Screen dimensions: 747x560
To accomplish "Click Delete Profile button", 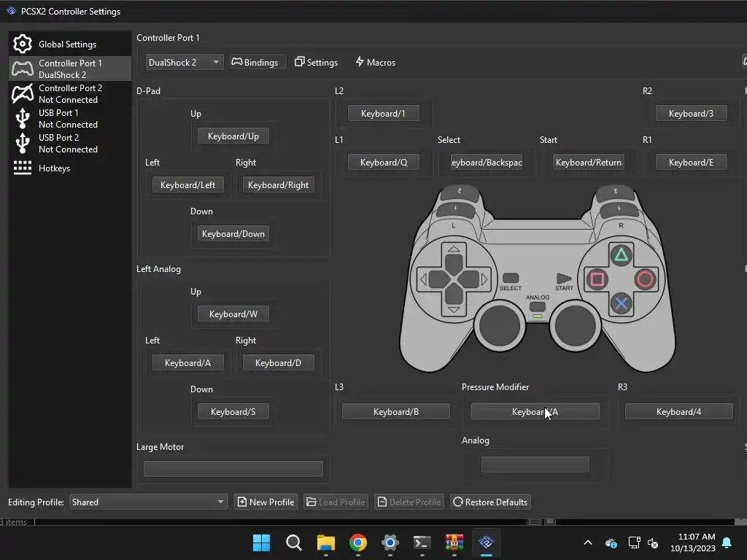I will point(409,502).
